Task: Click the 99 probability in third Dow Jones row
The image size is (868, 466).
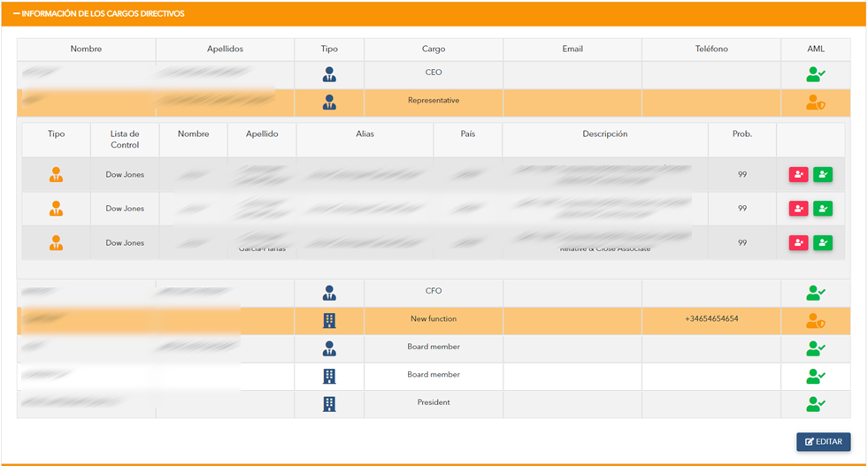Action: [741, 243]
